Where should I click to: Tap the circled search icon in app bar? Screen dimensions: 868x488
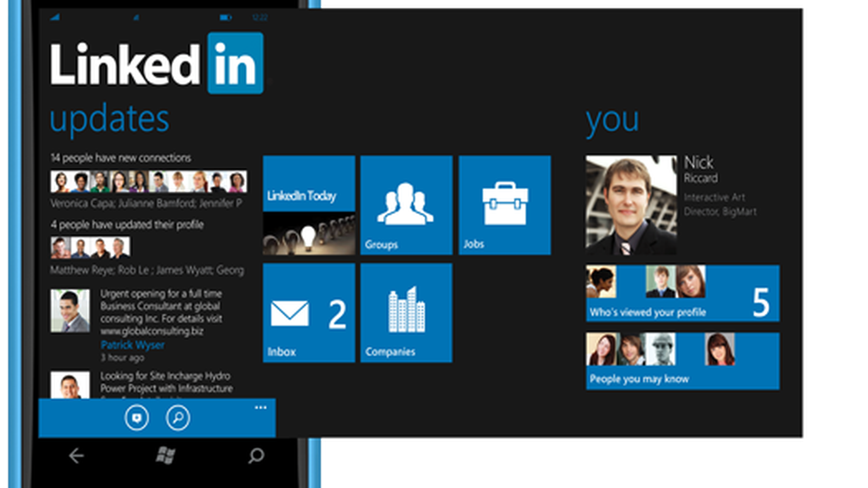coord(178,418)
